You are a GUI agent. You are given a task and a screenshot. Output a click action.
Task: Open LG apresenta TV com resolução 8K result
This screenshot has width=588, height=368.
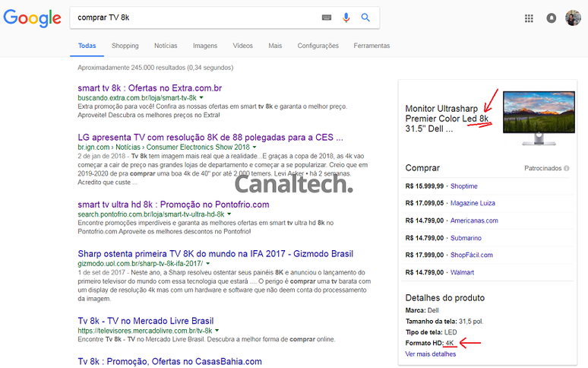(210, 138)
